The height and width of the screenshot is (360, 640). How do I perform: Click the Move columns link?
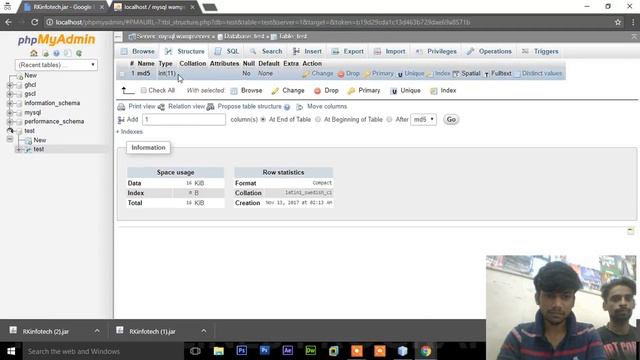(327, 107)
